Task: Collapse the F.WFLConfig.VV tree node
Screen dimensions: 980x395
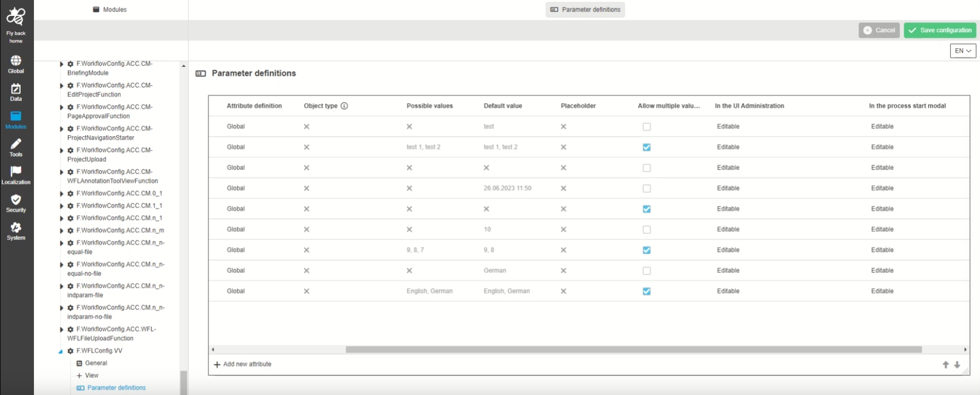Action: coord(61,351)
